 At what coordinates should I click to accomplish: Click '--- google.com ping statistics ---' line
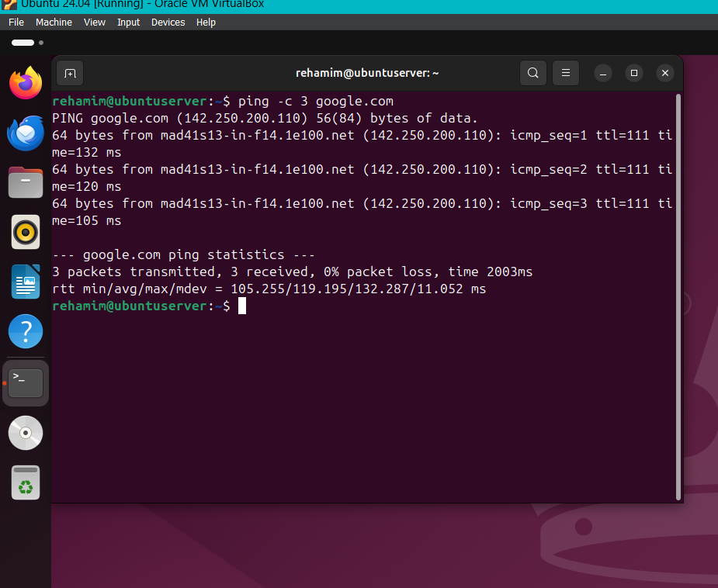click(x=183, y=255)
